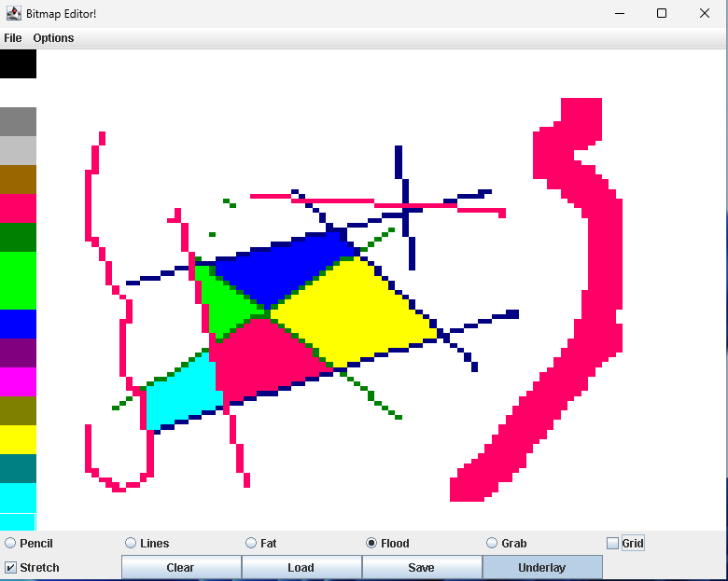
Task: Open the File menu
Action: coord(13,38)
